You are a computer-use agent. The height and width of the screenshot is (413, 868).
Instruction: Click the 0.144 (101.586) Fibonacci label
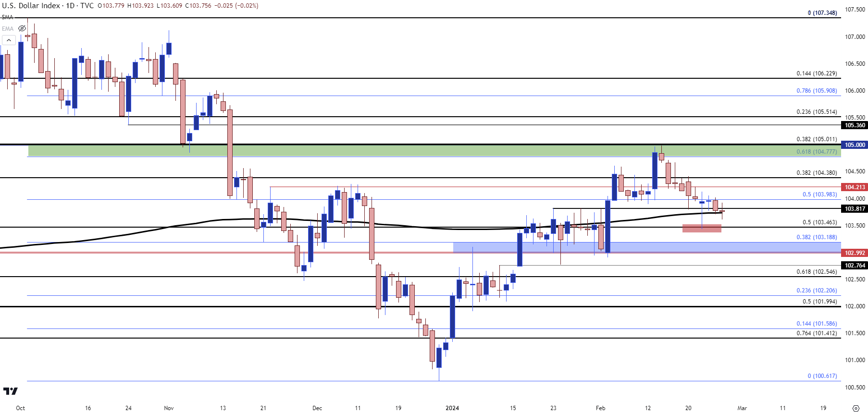tap(817, 324)
